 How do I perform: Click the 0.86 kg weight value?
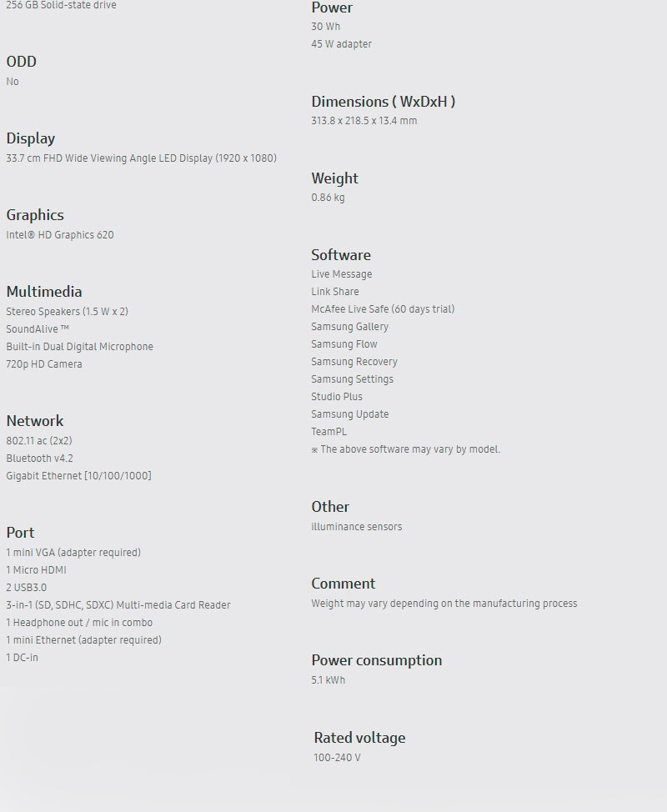coord(328,198)
